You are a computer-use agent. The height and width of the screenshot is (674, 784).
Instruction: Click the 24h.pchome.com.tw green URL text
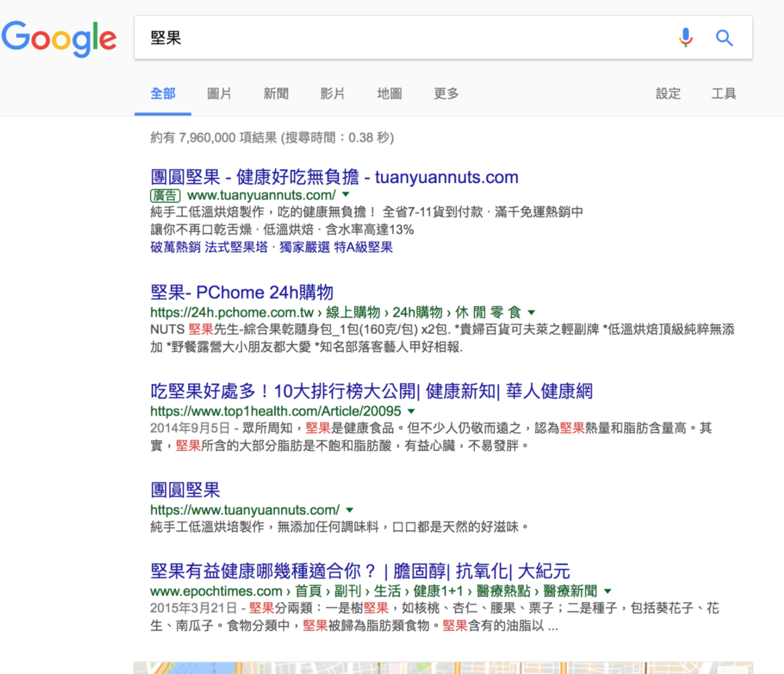pyautogui.click(x=232, y=312)
